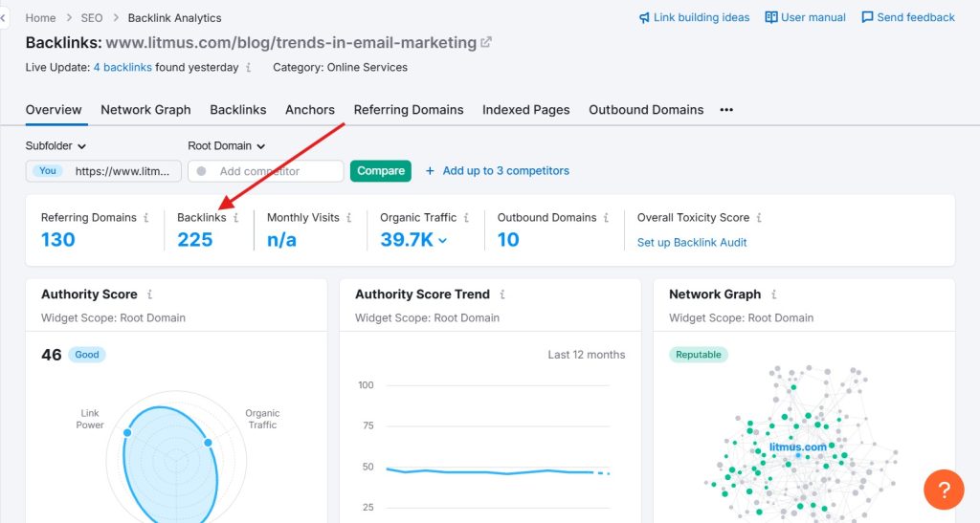Show info icon for Outbound Domains metric

point(606,218)
